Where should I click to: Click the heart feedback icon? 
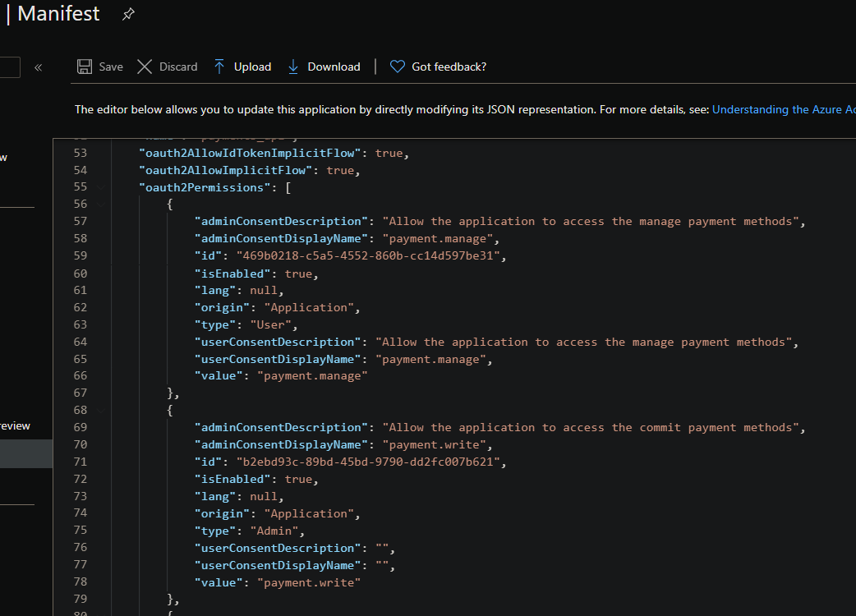click(397, 67)
